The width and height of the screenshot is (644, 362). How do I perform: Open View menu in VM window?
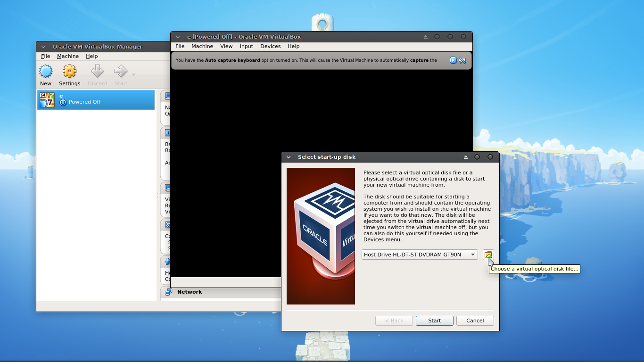(226, 46)
